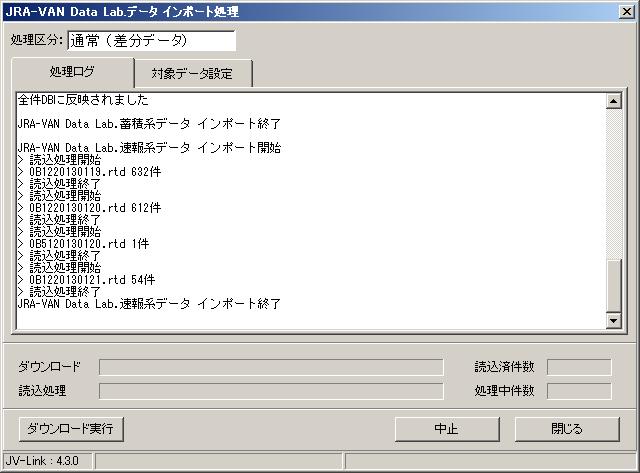Open the 対象データ設定 tab

tap(193, 73)
